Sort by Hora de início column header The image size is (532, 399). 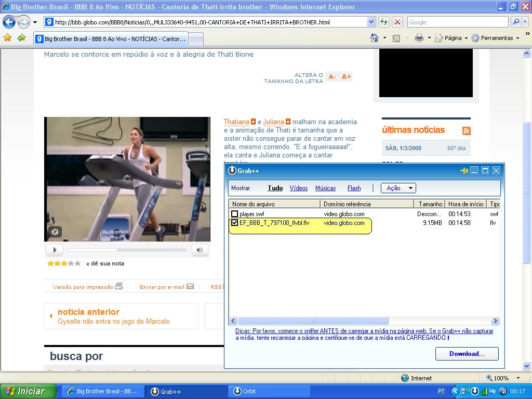click(x=466, y=204)
